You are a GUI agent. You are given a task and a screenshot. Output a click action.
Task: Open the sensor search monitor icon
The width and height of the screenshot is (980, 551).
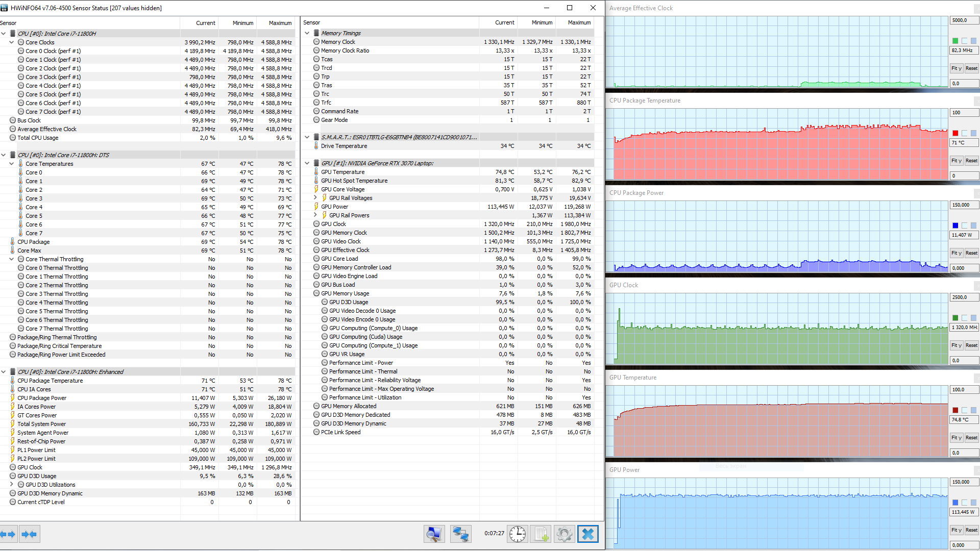(x=434, y=534)
